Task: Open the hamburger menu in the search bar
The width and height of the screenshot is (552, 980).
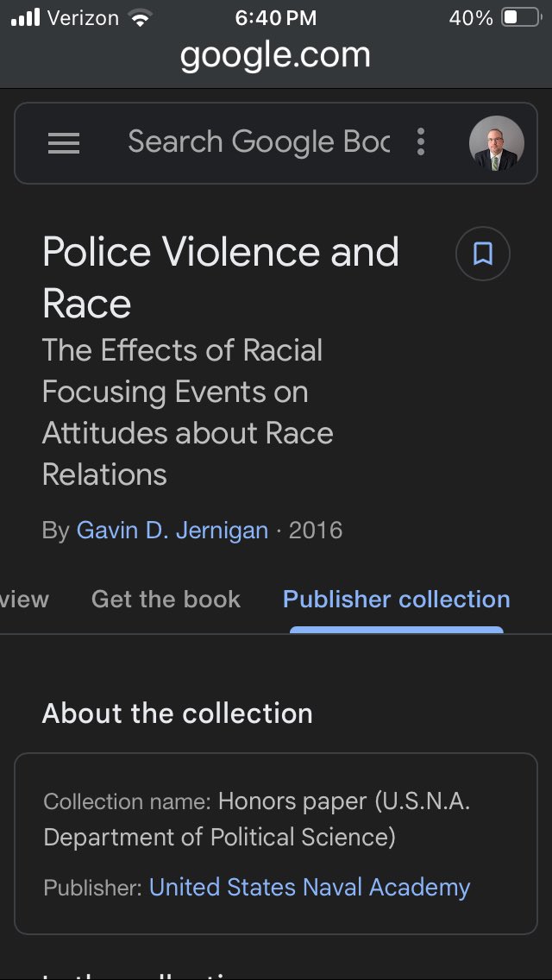Action: 64,143
